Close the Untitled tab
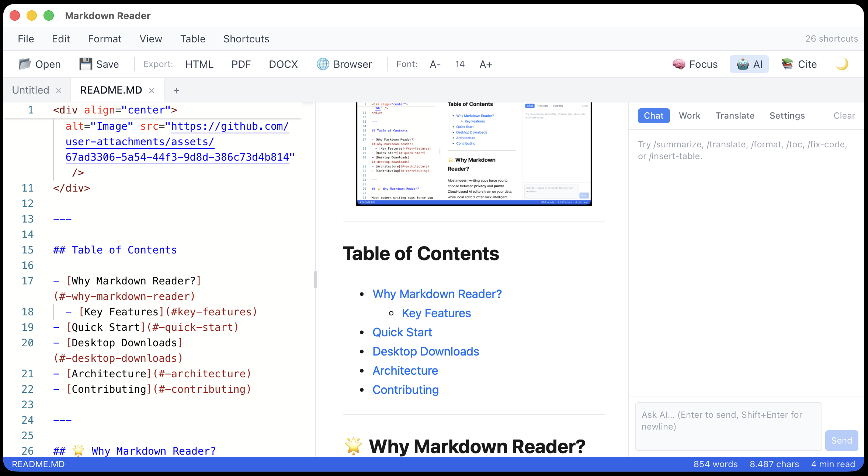This screenshot has height=476, width=868. pos(59,91)
